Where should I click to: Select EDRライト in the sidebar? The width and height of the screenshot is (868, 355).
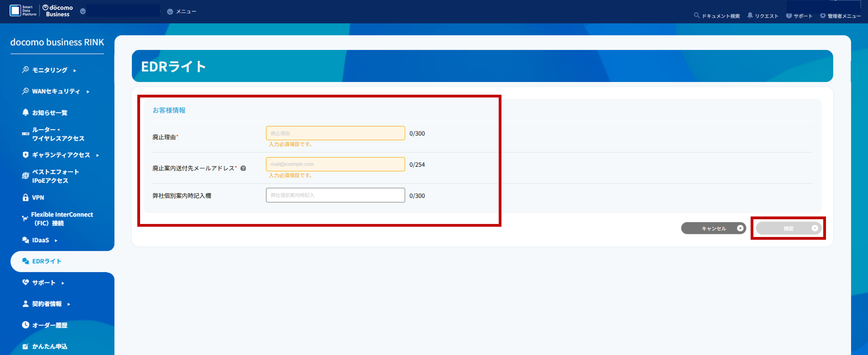pos(47,261)
